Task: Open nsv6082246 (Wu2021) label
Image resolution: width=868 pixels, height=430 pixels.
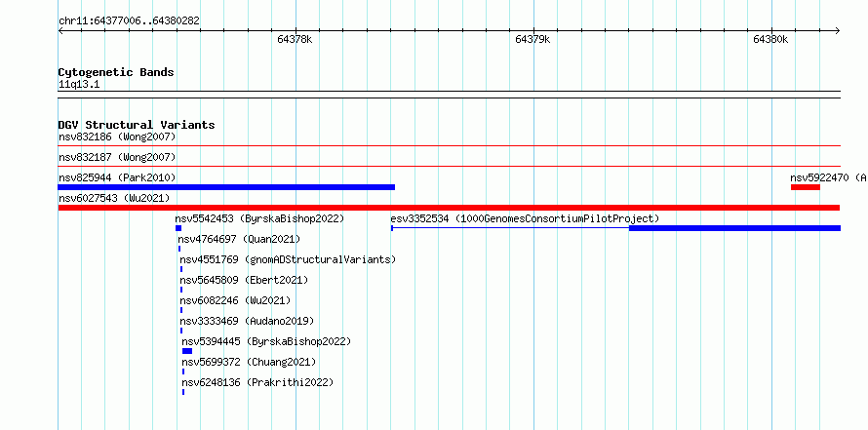Action: [235, 300]
